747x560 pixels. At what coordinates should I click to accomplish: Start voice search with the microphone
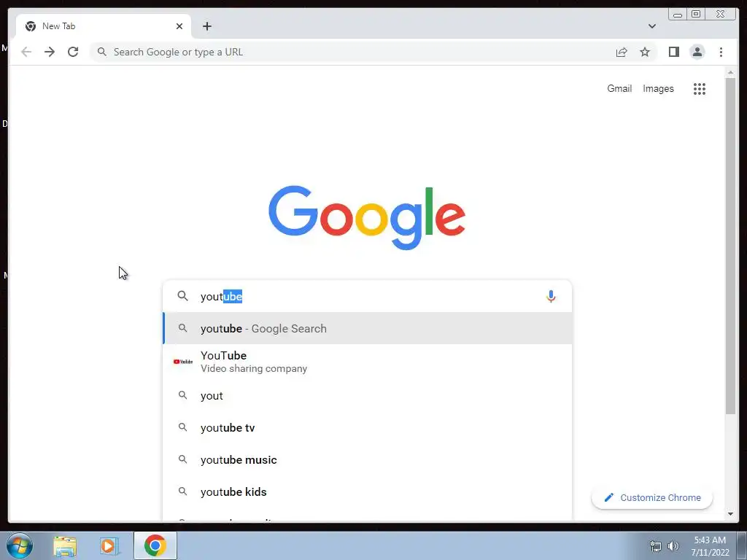(x=551, y=296)
